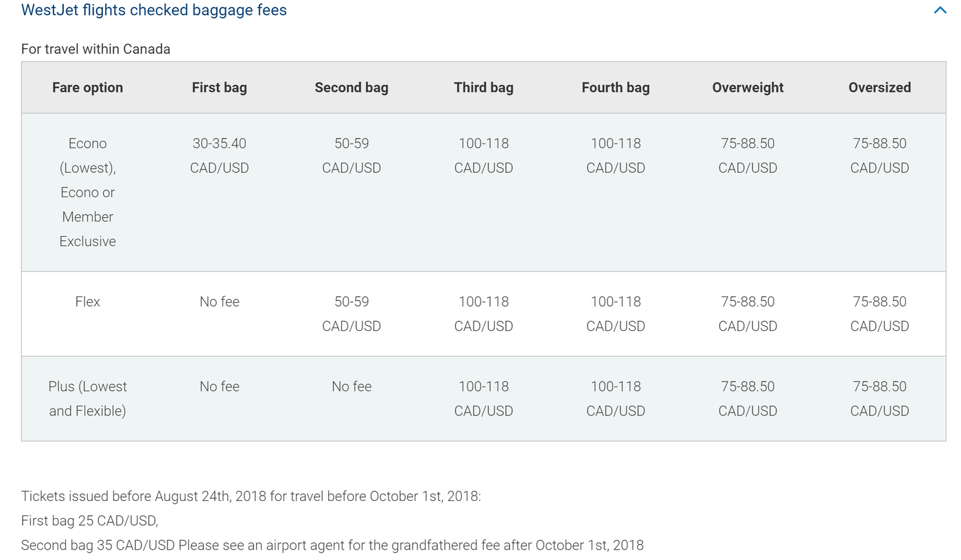Image resolution: width=961 pixels, height=560 pixels.
Task: Click the Econo (Lowest) fare option row label
Action: (87, 192)
